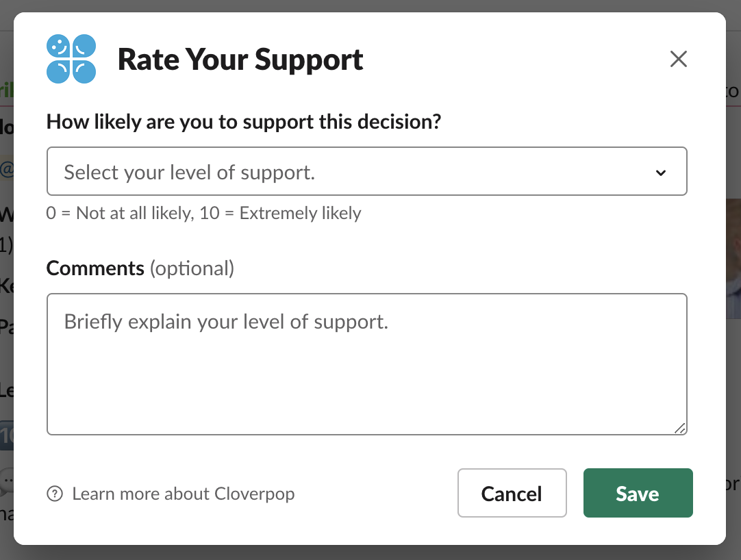Click the question mark help icon

click(55, 494)
